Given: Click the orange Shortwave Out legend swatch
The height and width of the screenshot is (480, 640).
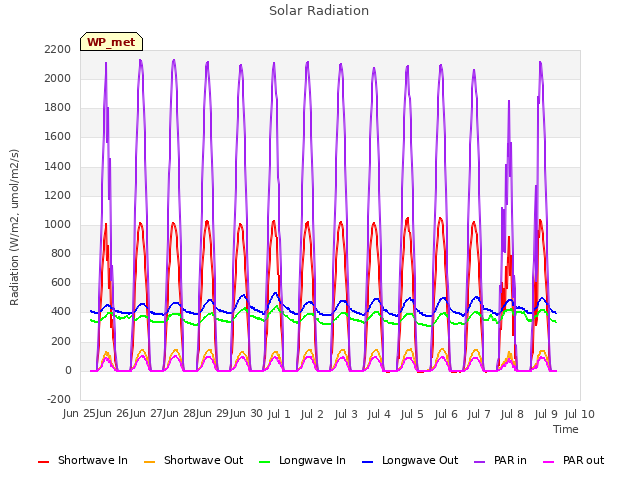Looking at the screenshot, I should pyautogui.click(x=150, y=462).
